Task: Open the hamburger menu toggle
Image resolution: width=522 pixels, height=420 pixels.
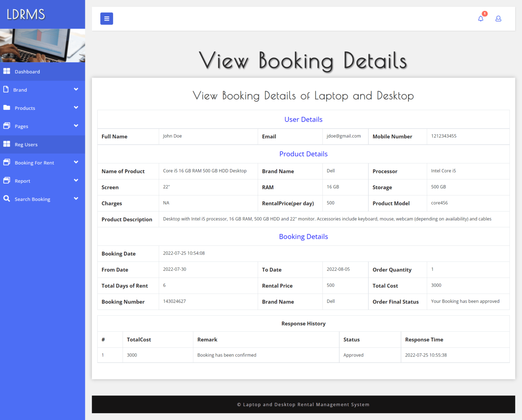Action: tap(106, 18)
